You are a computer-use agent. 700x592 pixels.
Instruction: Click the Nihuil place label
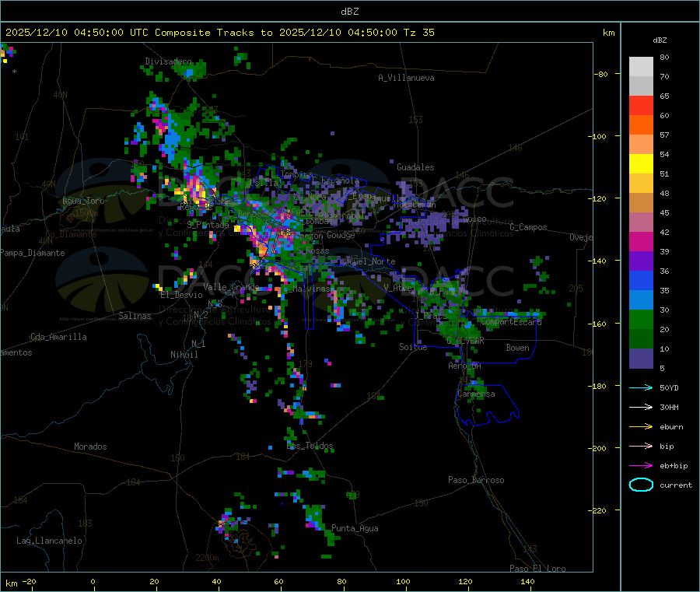tap(184, 355)
